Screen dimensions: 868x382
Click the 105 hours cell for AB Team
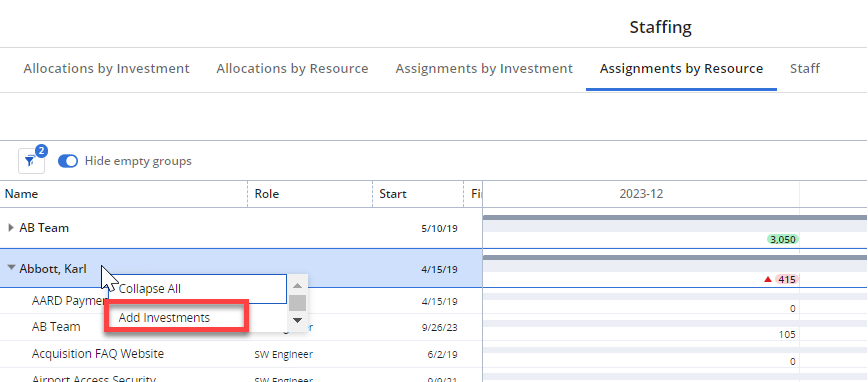(x=786, y=334)
